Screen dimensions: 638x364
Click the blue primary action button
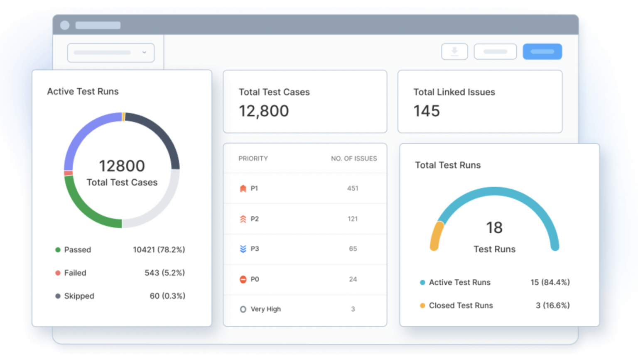click(x=542, y=51)
